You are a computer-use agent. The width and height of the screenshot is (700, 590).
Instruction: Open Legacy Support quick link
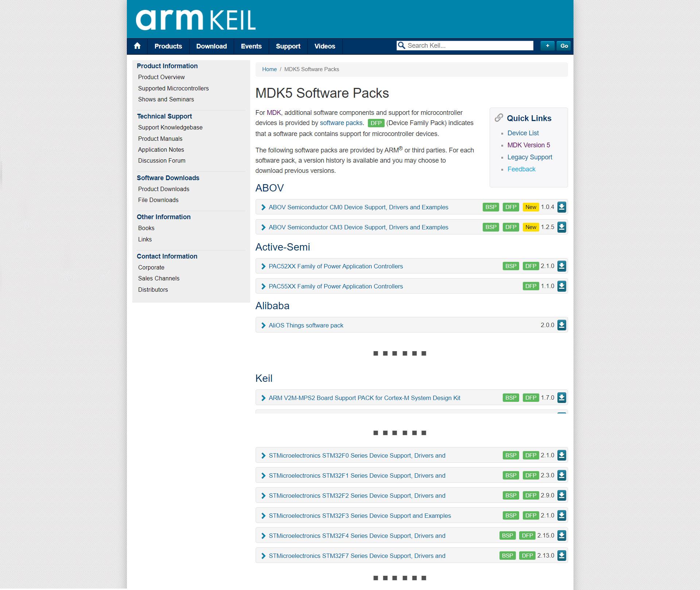pyautogui.click(x=530, y=157)
